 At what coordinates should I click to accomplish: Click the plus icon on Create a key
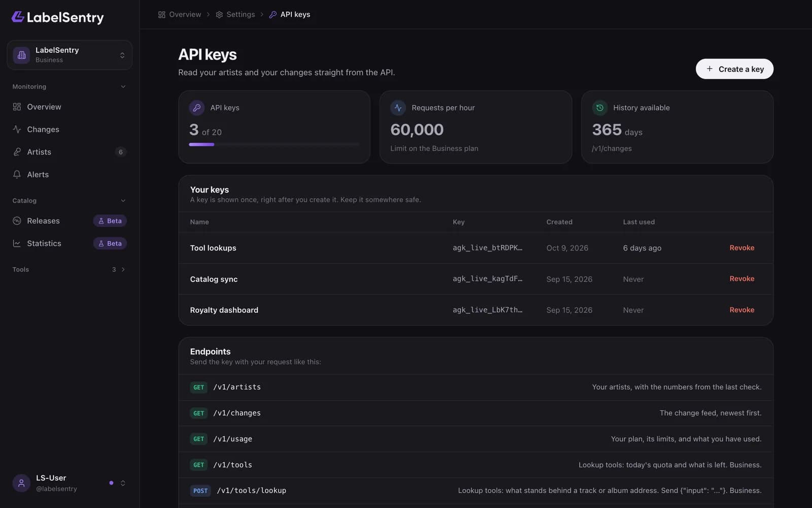pyautogui.click(x=709, y=69)
